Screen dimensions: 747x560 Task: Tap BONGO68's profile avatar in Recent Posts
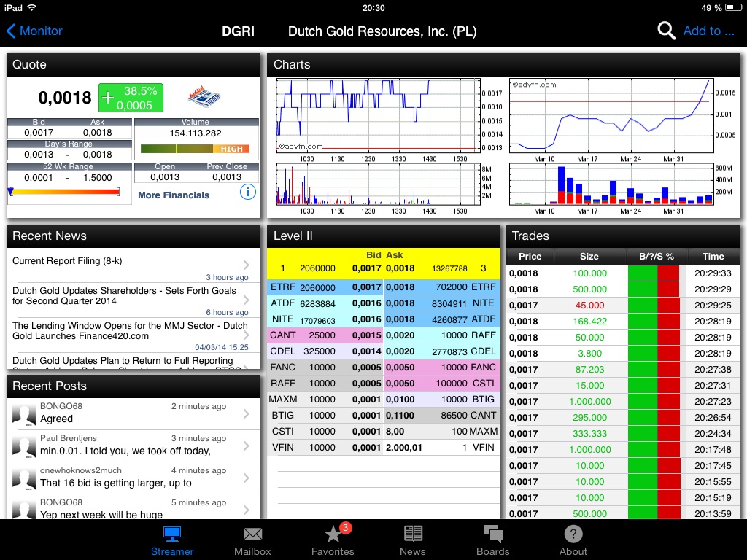[x=24, y=413]
